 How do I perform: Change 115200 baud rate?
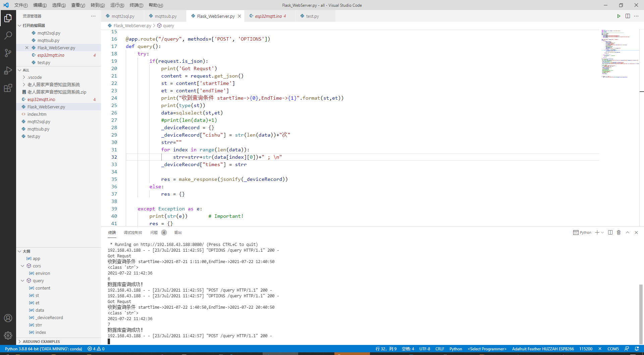pyautogui.click(x=586, y=349)
